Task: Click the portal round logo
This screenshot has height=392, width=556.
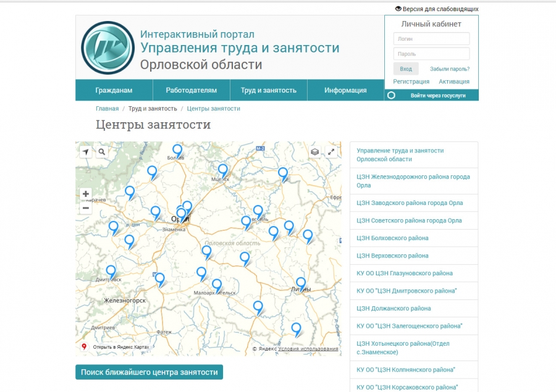Action: [x=107, y=48]
